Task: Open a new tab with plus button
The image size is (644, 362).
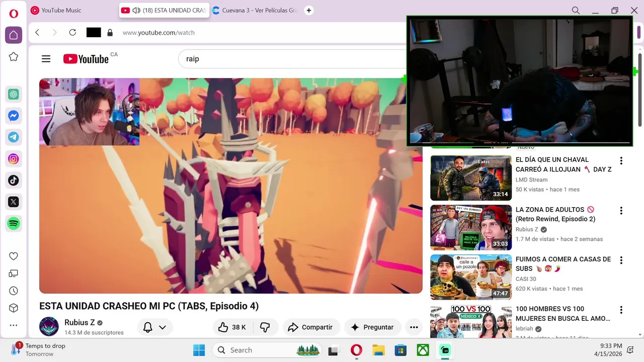Action: click(309, 10)
